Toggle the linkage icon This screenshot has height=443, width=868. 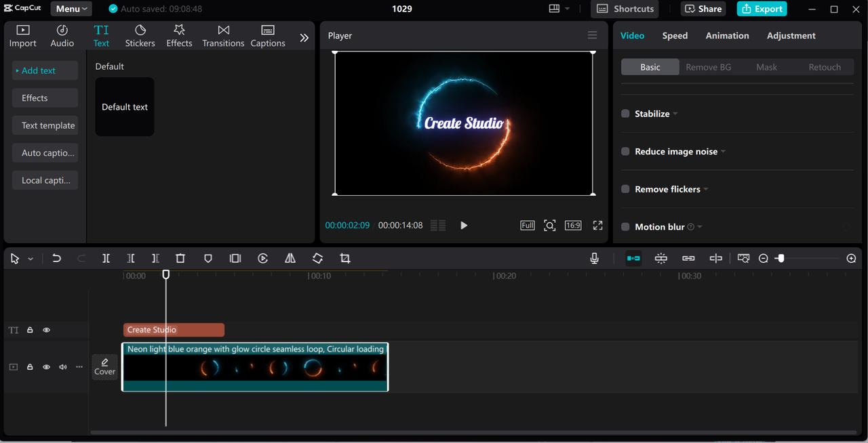coord(688,258)
